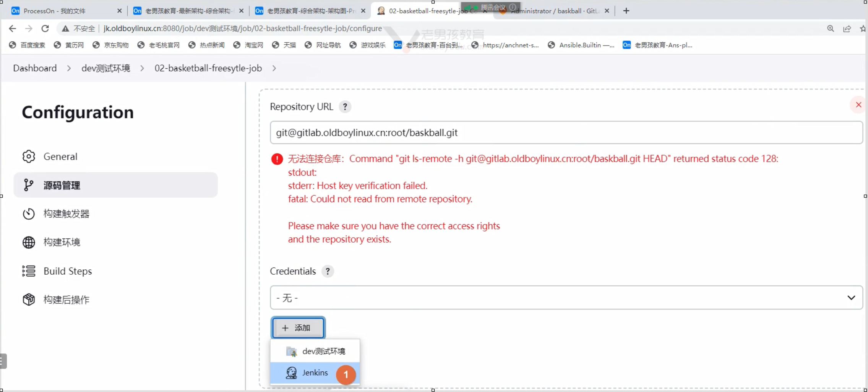868x392 pixels.
Task: Delete repository with the red X button
Action: tap(858, 105)
